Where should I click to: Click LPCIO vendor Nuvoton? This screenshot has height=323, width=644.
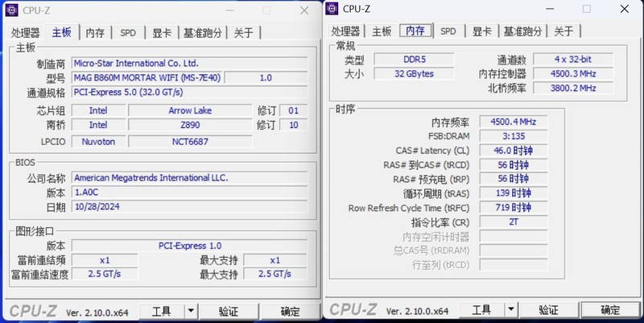pos(98,142)
